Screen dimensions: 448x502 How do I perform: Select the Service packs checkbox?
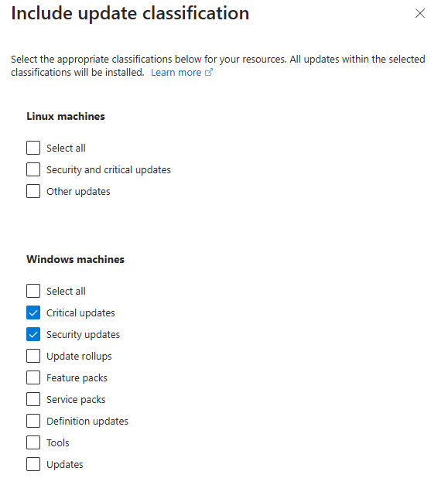pyautogui.click(x=33, y=400)
